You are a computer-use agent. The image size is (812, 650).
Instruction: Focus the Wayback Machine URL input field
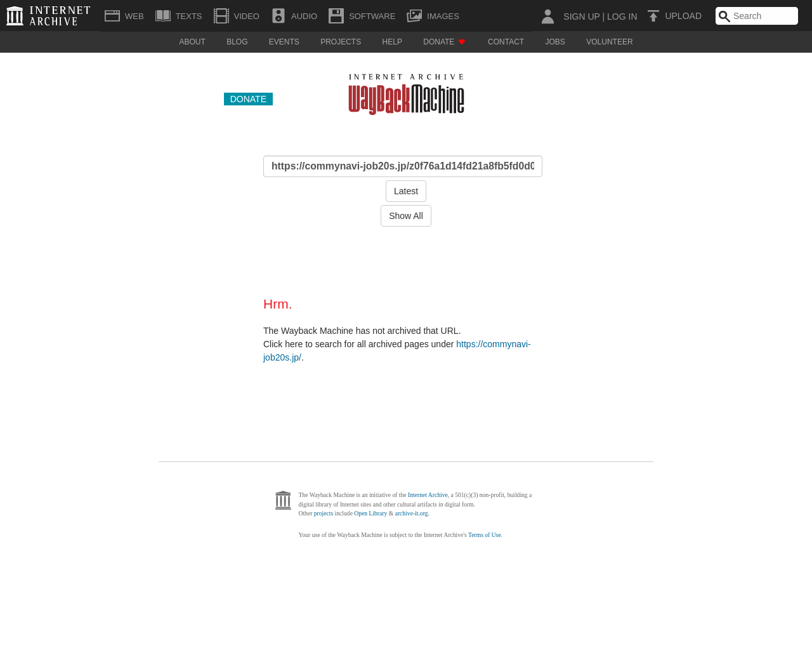coord(403,166)
